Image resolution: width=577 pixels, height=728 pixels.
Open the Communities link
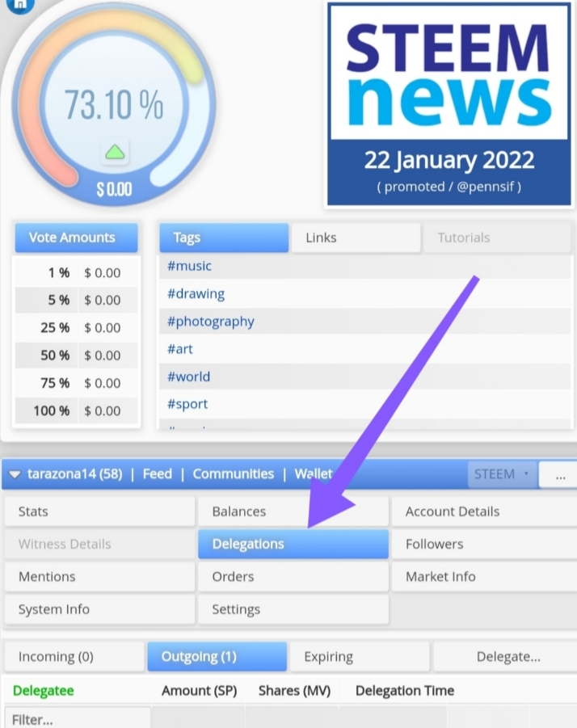tap(234, 474)
